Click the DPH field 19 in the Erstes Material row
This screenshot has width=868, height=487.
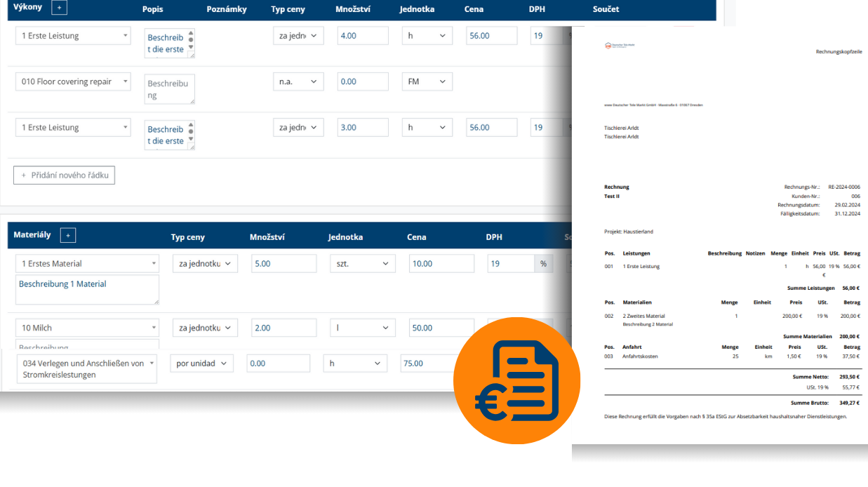coord(511,264)
